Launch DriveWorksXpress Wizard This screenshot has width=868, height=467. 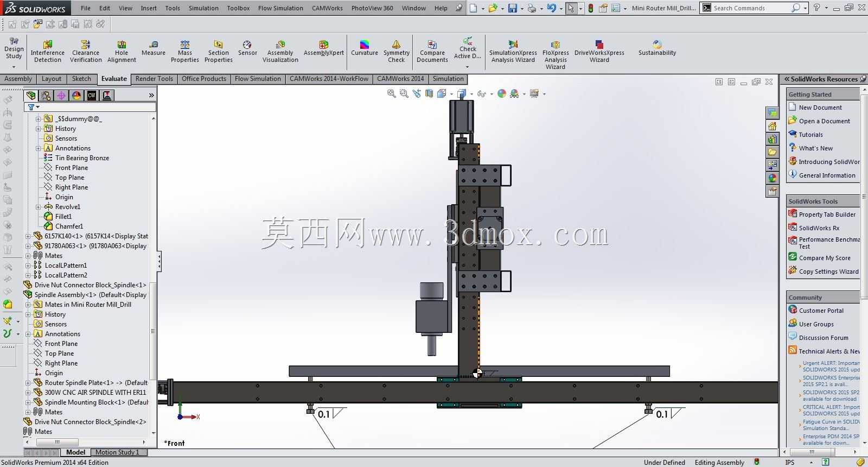(x=599, y=52)
